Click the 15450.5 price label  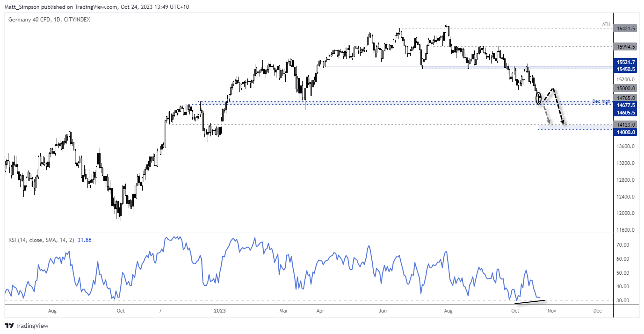click(626, 69)
